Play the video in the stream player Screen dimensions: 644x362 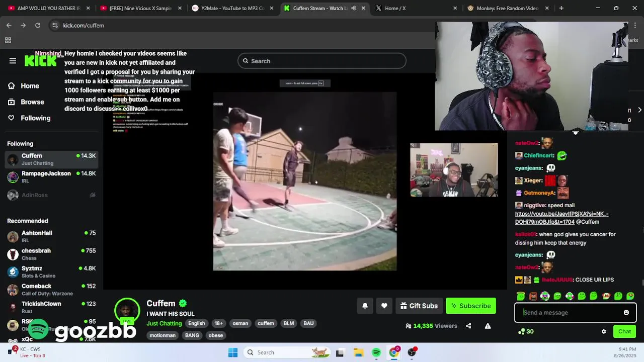(305, 181)
